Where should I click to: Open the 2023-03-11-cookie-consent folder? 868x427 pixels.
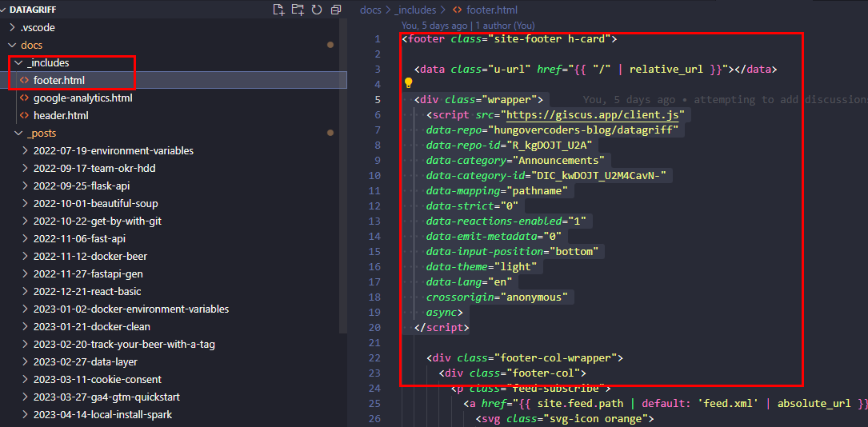(98, 380)
